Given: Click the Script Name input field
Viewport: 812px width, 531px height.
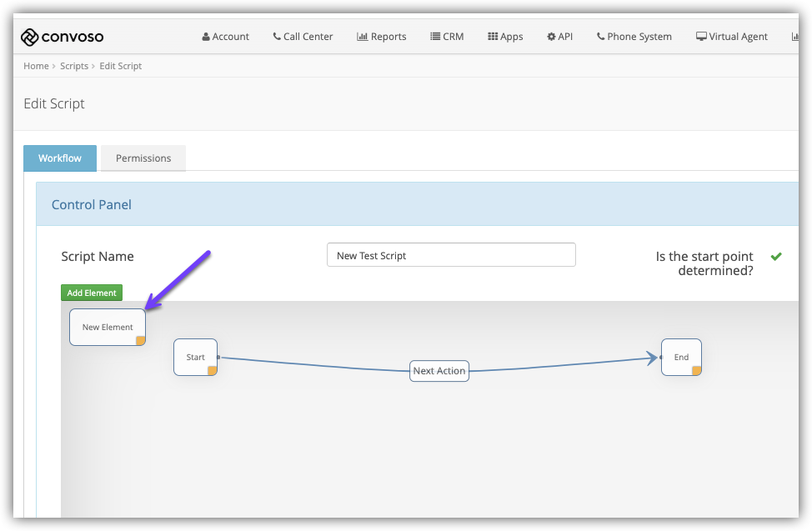Looking at the screenshot, I should (x=451, y=255).
